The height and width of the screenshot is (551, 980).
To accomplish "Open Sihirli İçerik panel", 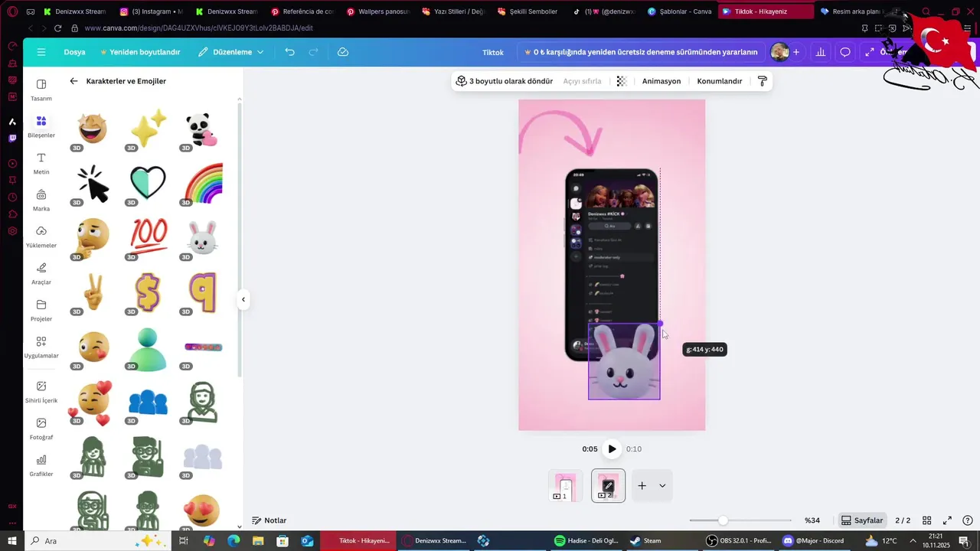I will pyautogui.click(x=41, y=391).
